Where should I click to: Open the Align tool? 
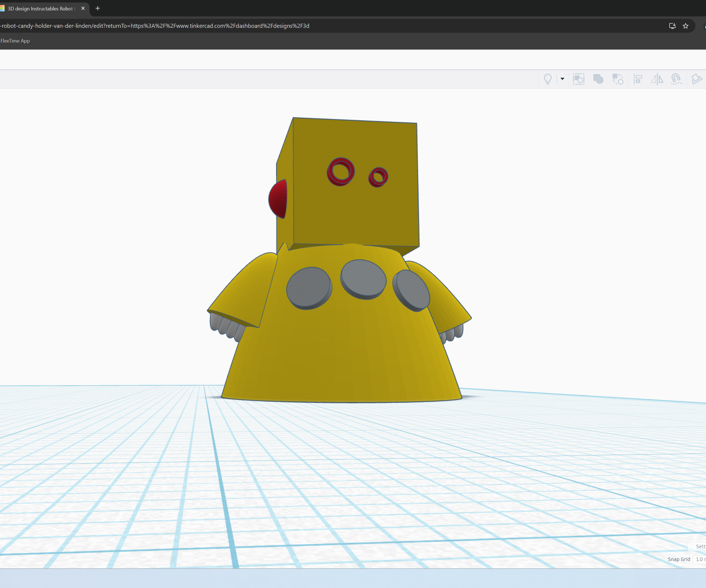pos(638,79)
